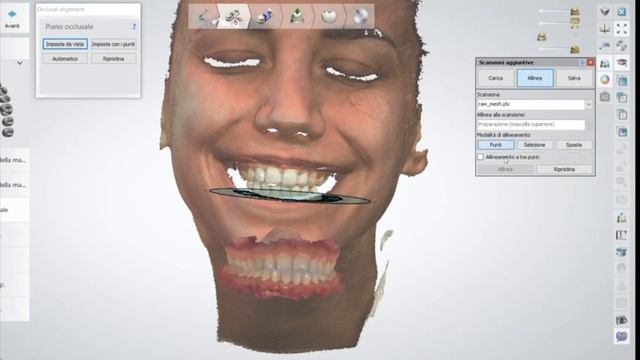Click the blue X icon at top right

coord(622,12)
